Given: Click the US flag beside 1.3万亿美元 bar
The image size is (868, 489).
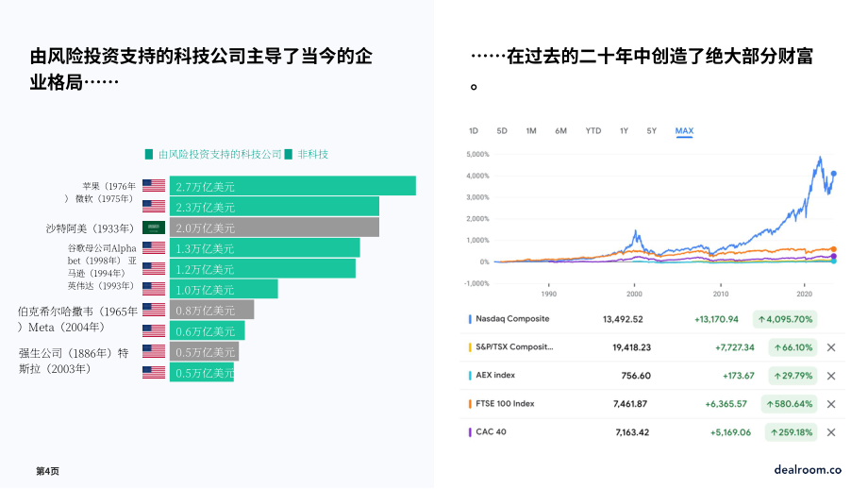Looking at the screenshot, I should [x=154, y=247].
